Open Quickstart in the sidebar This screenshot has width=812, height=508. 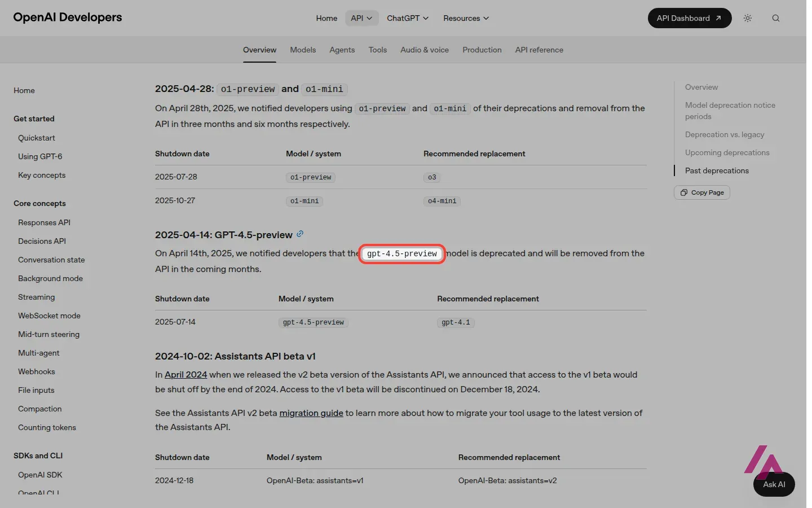[37, 138]
